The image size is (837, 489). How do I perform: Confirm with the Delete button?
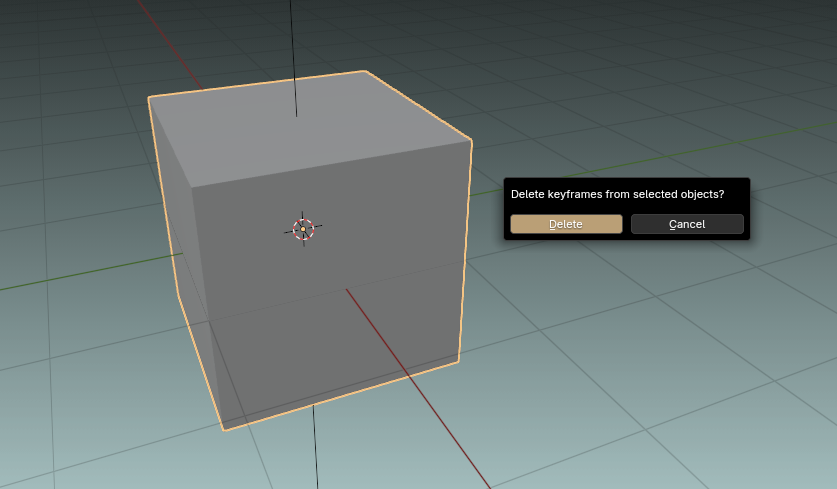566,224
